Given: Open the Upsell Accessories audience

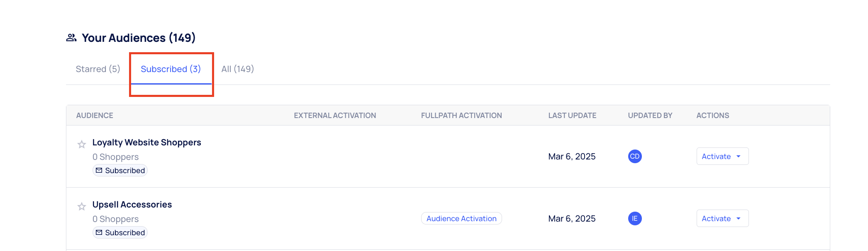Looking at the screenshot, I should pos(132,205).
